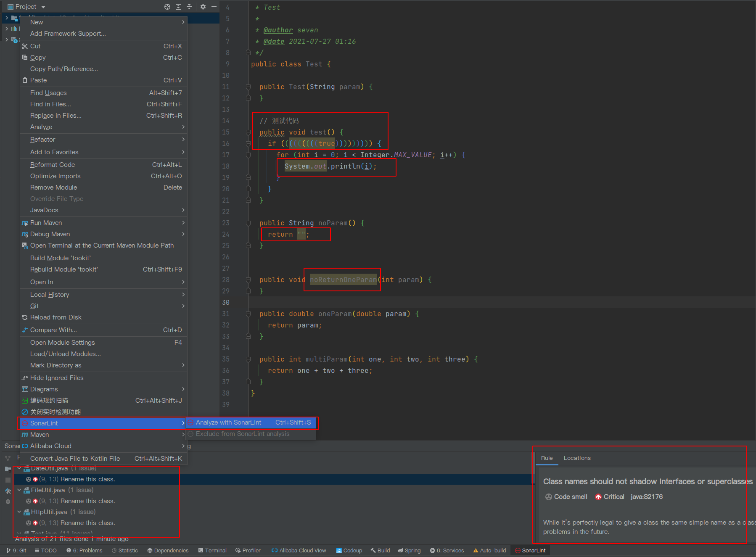Click line number 30 in the gutter
The height and width of the screenshot is (557, 756).
[x=226, y=303]
